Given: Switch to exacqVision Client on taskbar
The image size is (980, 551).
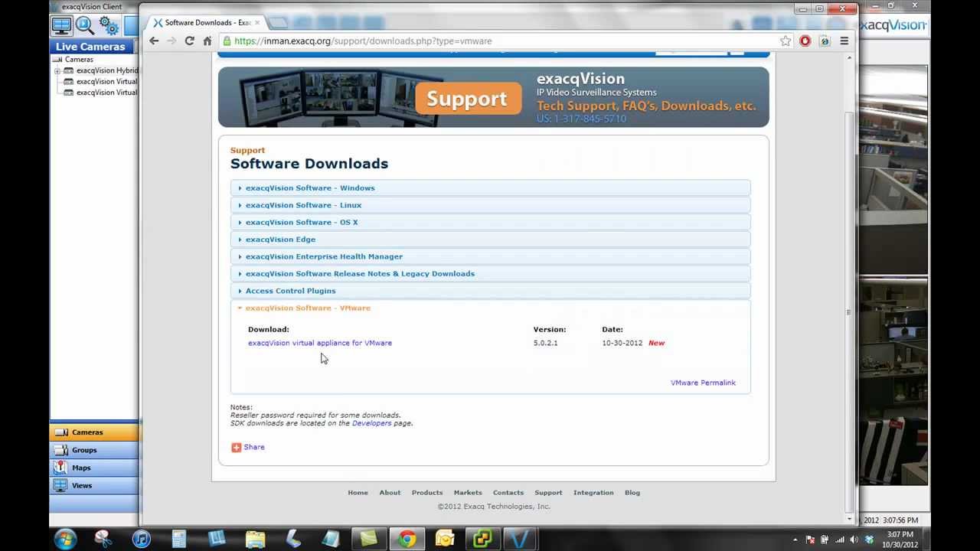Looking at the screenshot, I should pyautogui.click(x=520, y=539).
